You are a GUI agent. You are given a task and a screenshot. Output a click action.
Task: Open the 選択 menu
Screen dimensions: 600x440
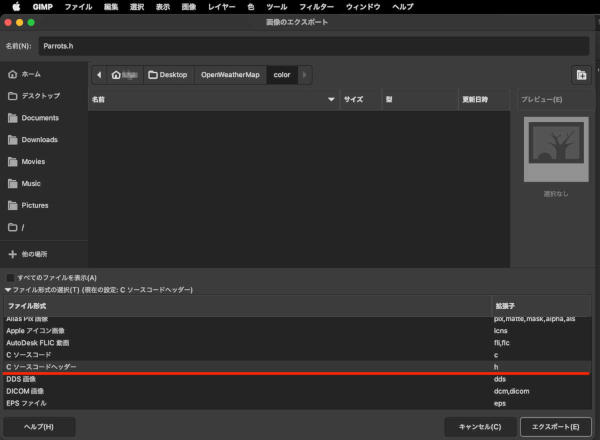point(137,7)
